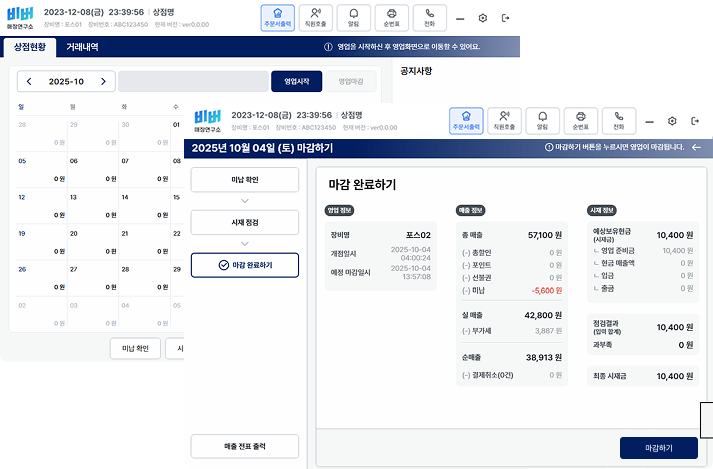Select calendar day 19

pos(41,242)
